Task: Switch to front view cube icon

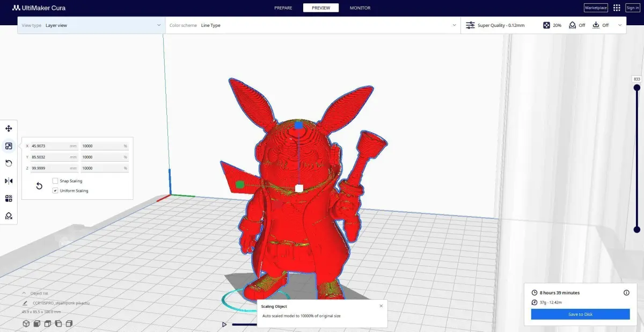Action: [37, 323]
